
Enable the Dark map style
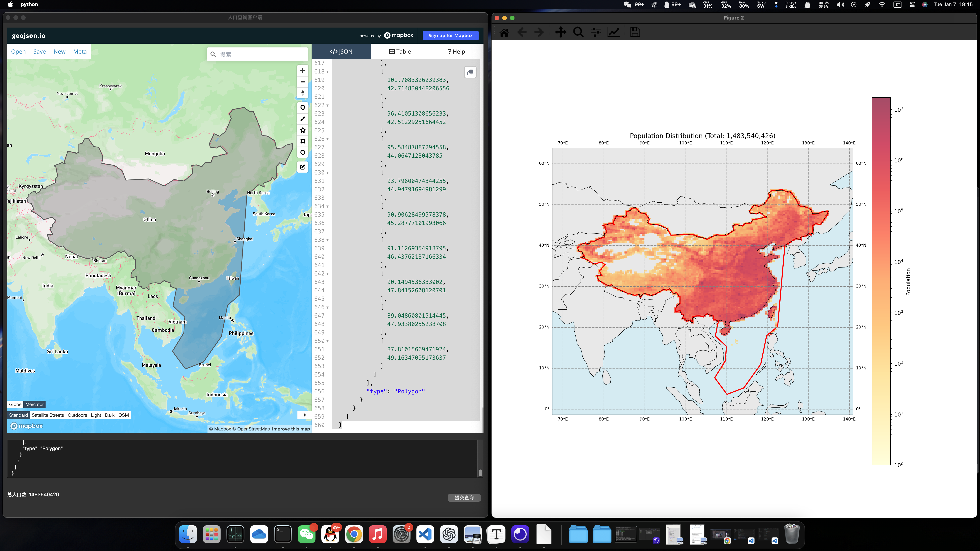109,415
